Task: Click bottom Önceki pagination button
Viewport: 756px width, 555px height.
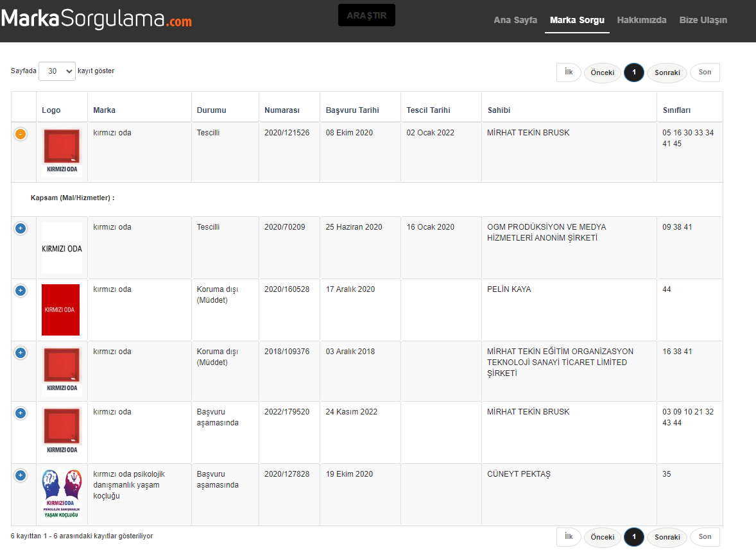Action: tap(602, 537)
